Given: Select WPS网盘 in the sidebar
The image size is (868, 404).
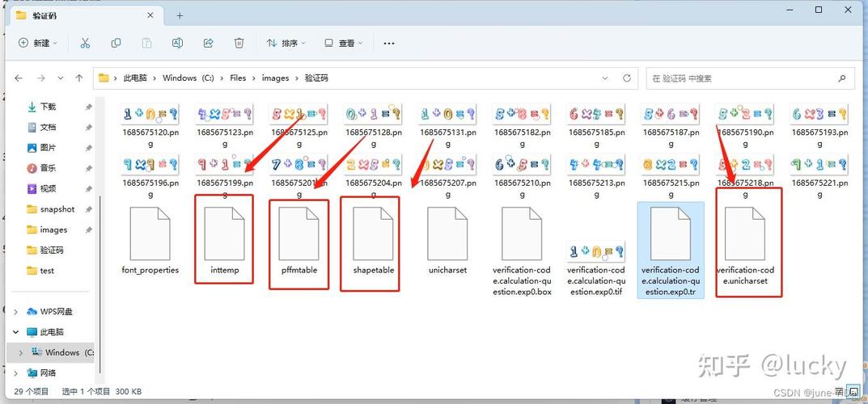Looking at the screenshot, I should click(56, 312).
